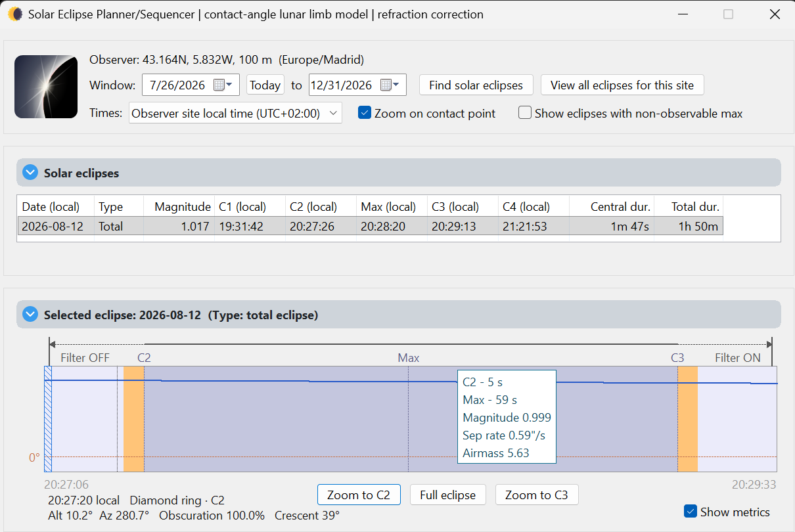The height and width of the screenshot is (532, 795).
Task: Click the Total dur. column header
Action: pos(689,206)
